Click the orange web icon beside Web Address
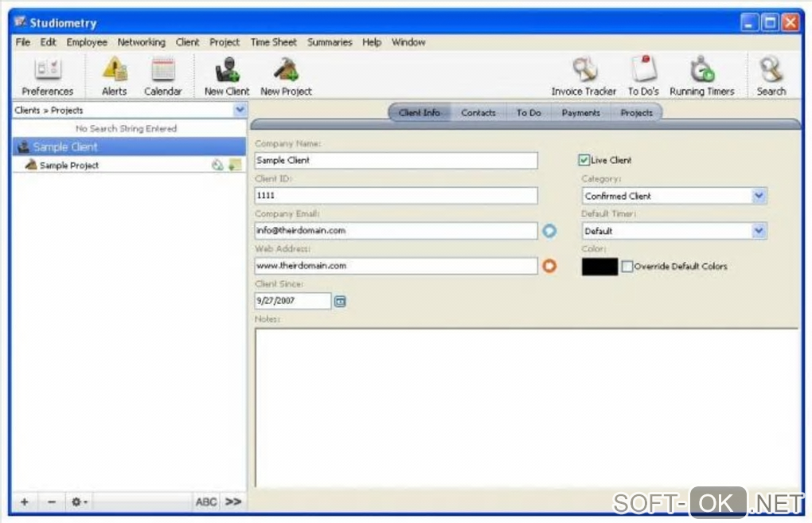This screenshot has height=523, width=812. coord(549,266)
